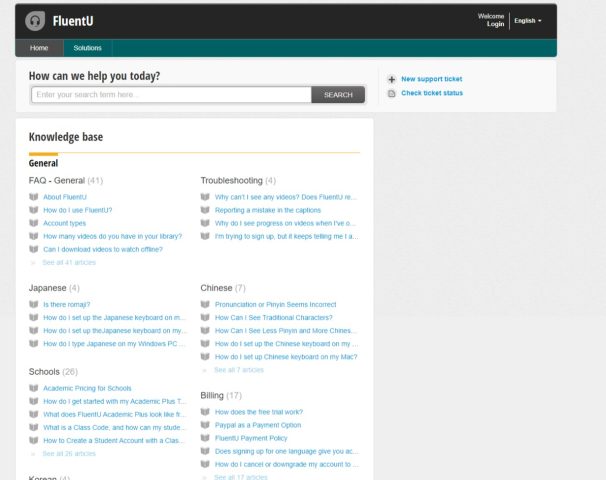606x480 pixels.
Task: Open article Why do I see progress on videos
Action: point(285,223)
